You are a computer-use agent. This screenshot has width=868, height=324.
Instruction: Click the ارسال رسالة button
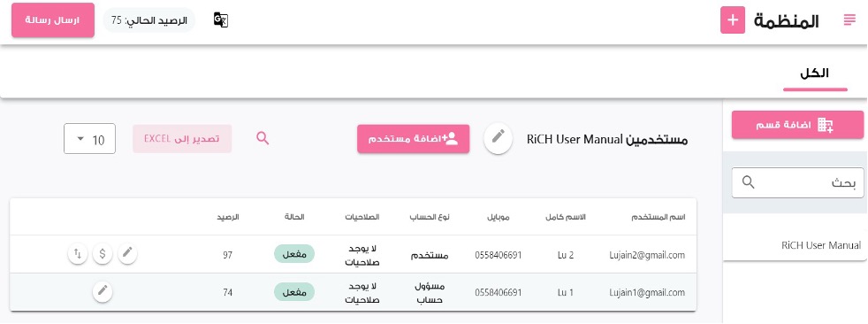53,20
